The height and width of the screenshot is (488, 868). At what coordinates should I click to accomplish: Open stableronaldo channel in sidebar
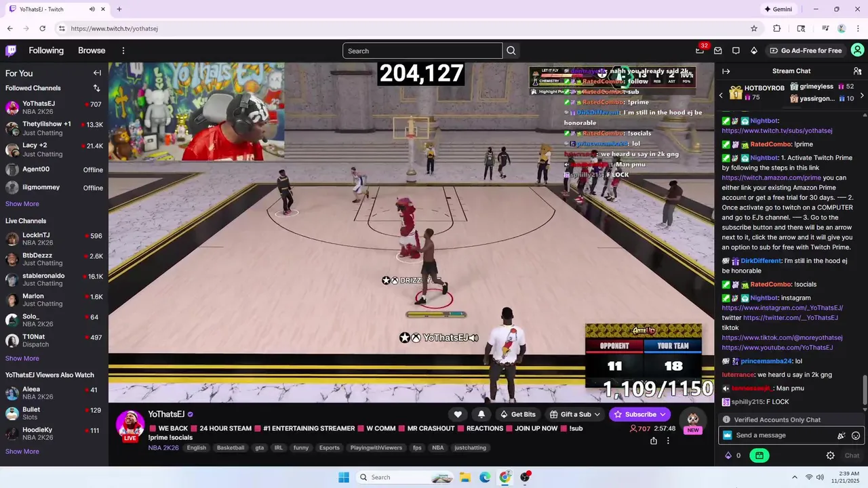coord(54,280)
